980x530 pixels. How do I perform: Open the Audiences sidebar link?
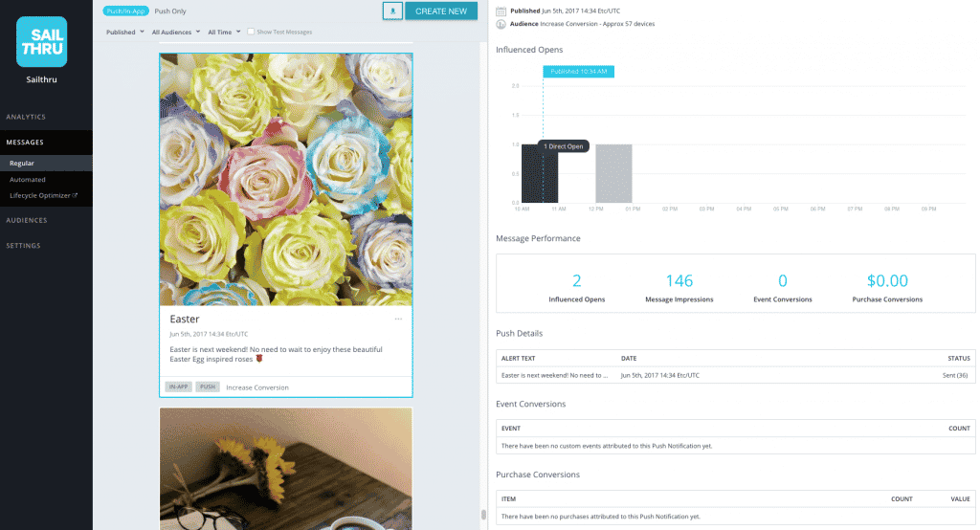click(27, 221)
